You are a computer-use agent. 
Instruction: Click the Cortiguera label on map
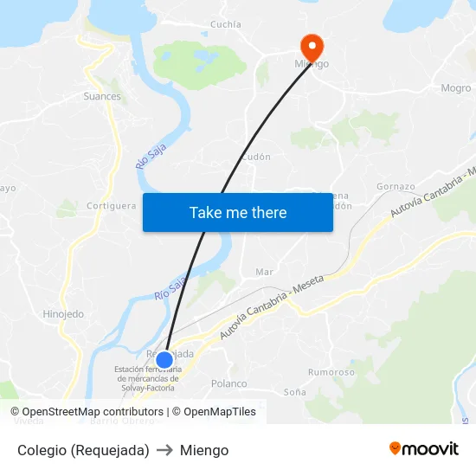tap(112, 206)
